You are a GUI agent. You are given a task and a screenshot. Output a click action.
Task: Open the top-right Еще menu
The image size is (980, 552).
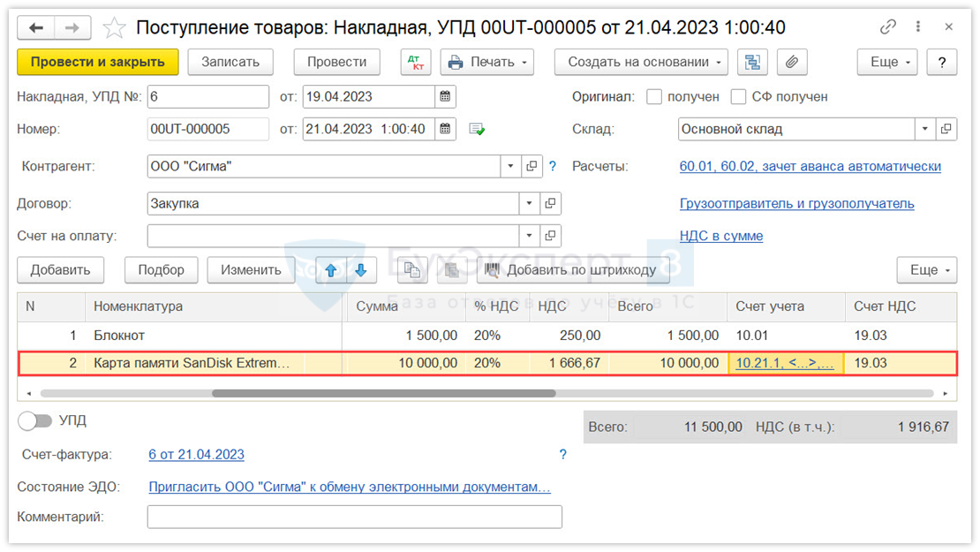[x=887, y=62]
